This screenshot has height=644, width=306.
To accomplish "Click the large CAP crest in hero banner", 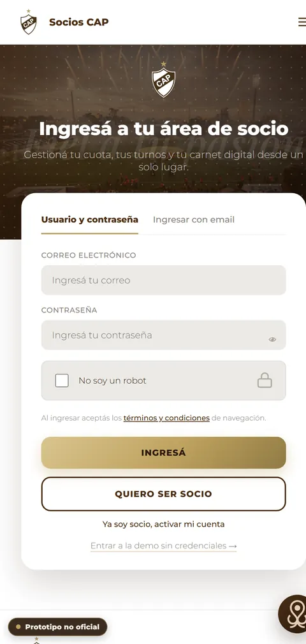I will point(163,80).
